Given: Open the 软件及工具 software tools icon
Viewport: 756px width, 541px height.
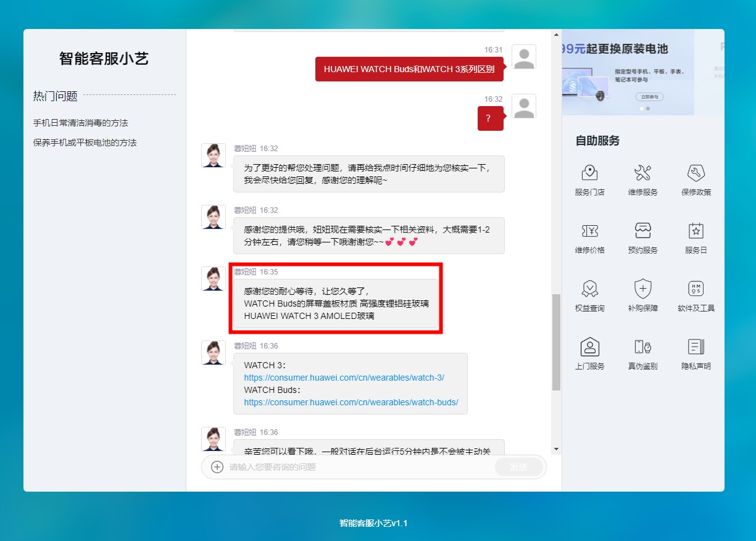Looking at the screenshot, I should [x=696, y=288].
